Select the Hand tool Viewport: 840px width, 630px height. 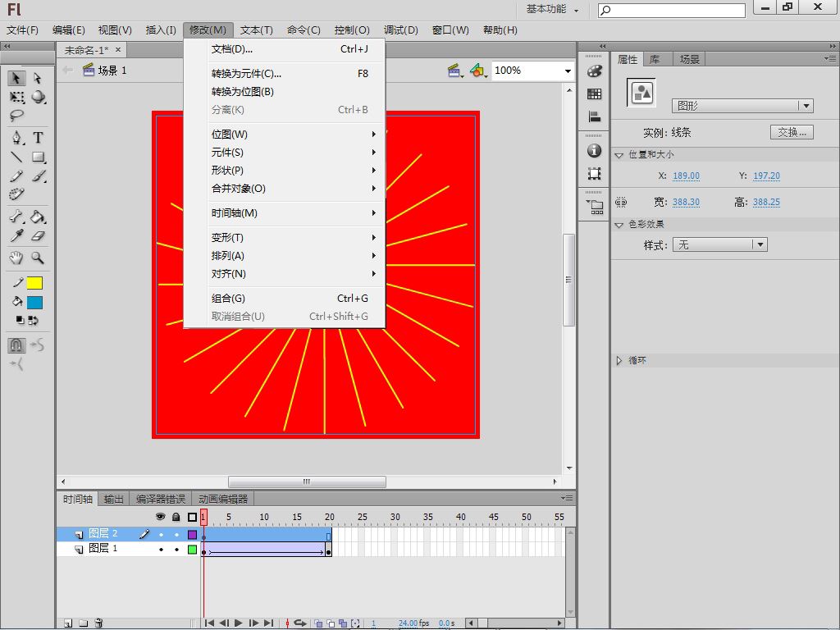pos(16,258)
